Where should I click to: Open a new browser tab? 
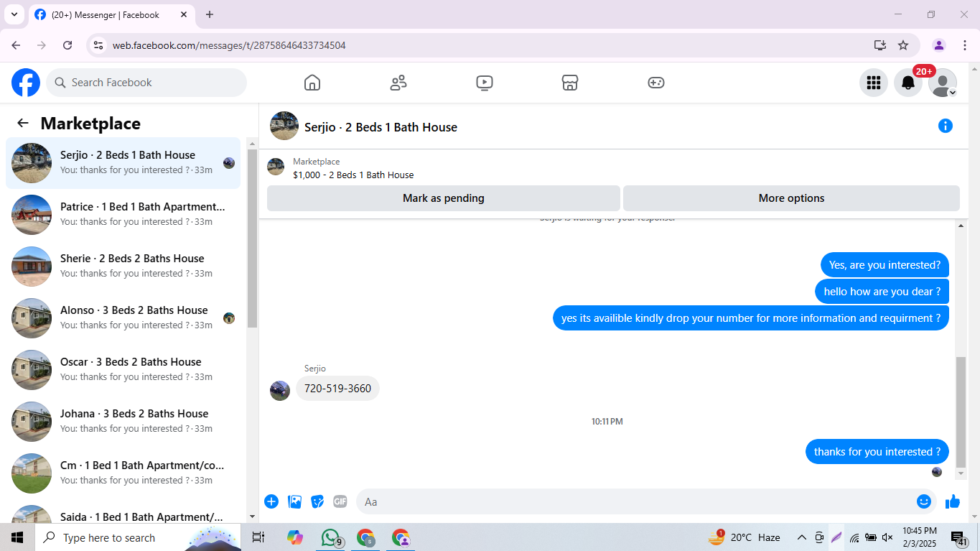click(x=210, y=14)
